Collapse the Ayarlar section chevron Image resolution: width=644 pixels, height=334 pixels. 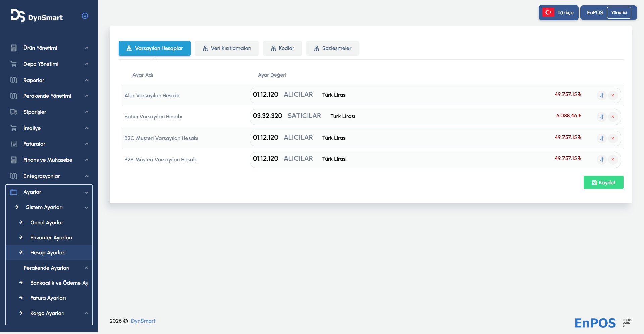click(87, 192)
